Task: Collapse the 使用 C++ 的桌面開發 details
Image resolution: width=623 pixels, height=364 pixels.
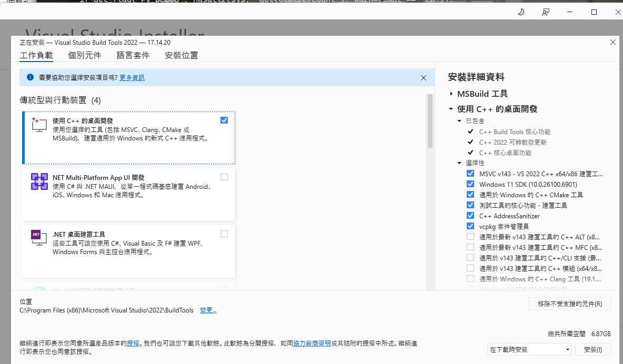Action: pos(451,109)
